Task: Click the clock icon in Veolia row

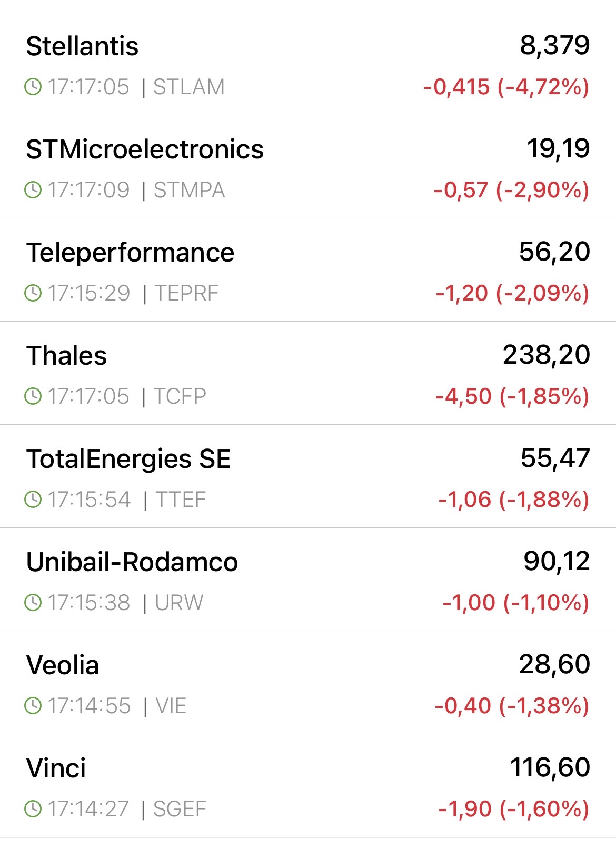Action: pyautogui.click(x=33, y=706)
